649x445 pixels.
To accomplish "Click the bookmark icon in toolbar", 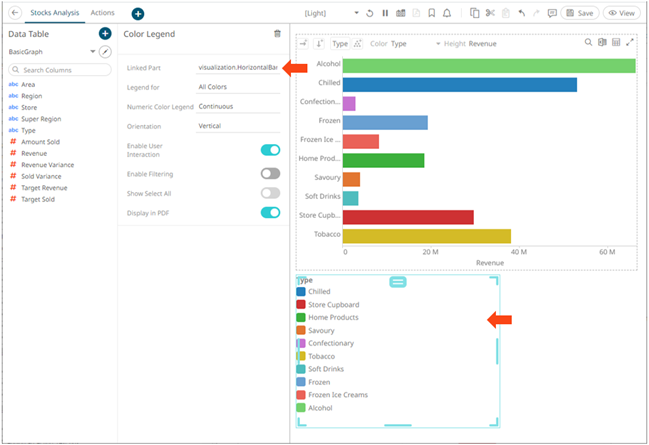I will point(430,13).
